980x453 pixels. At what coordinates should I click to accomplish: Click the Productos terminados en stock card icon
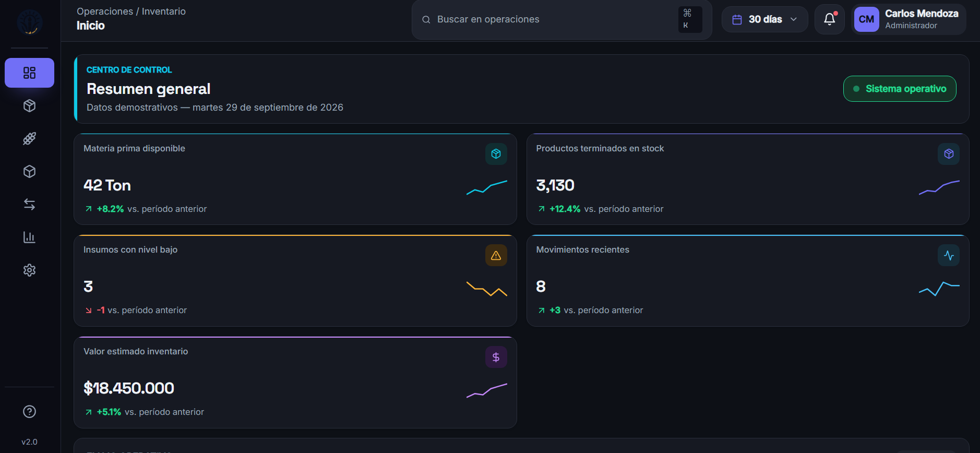[x=949, y=154]
